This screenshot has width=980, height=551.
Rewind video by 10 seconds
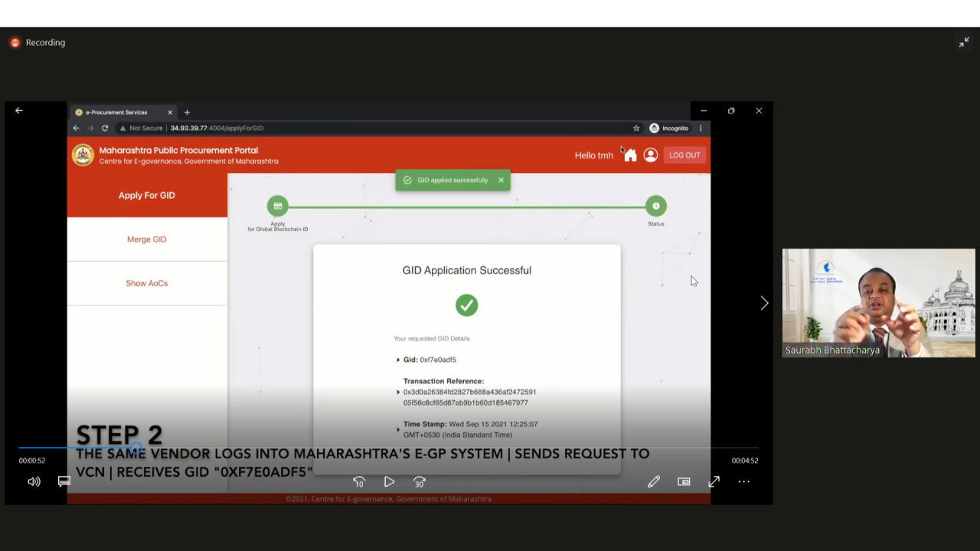click(x=359, y=482)
